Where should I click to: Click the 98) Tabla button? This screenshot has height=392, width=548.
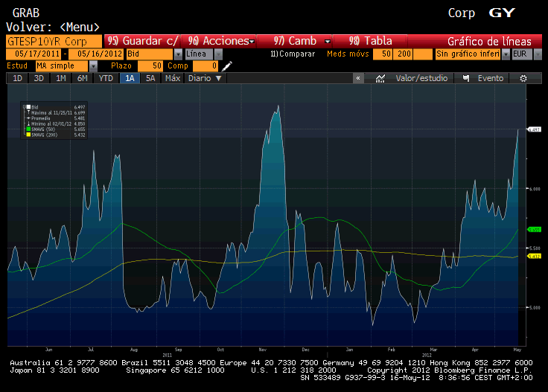coord(371,41)
